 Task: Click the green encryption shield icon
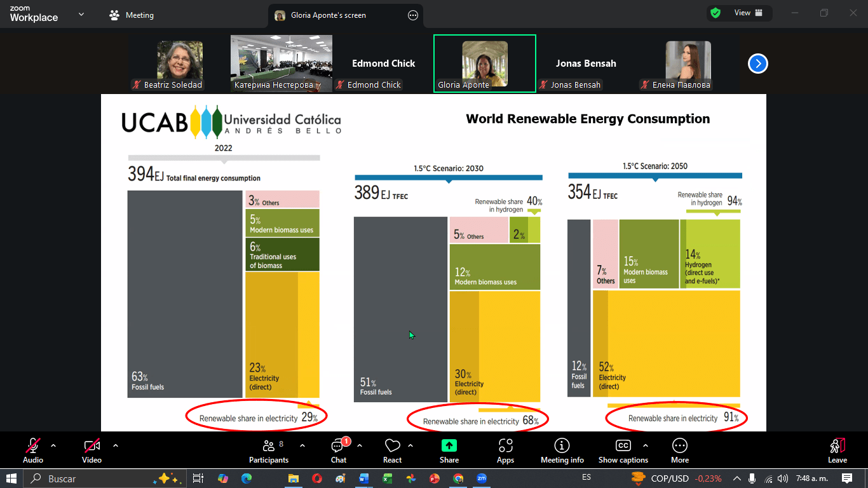(715, 13)
